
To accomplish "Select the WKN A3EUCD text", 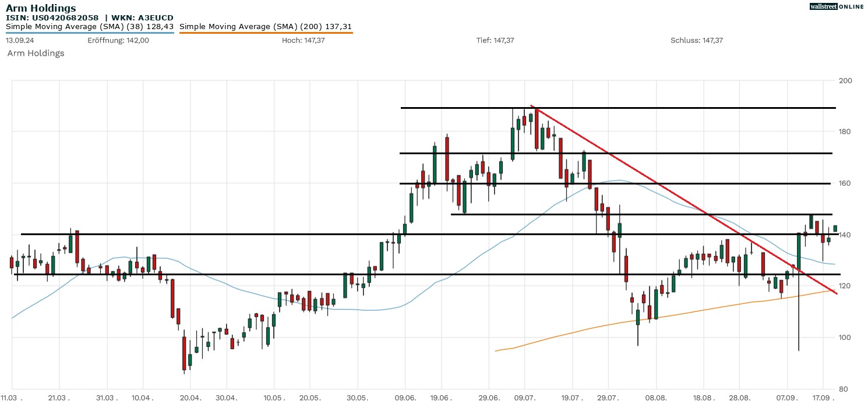I will click(x=142, y=18).
